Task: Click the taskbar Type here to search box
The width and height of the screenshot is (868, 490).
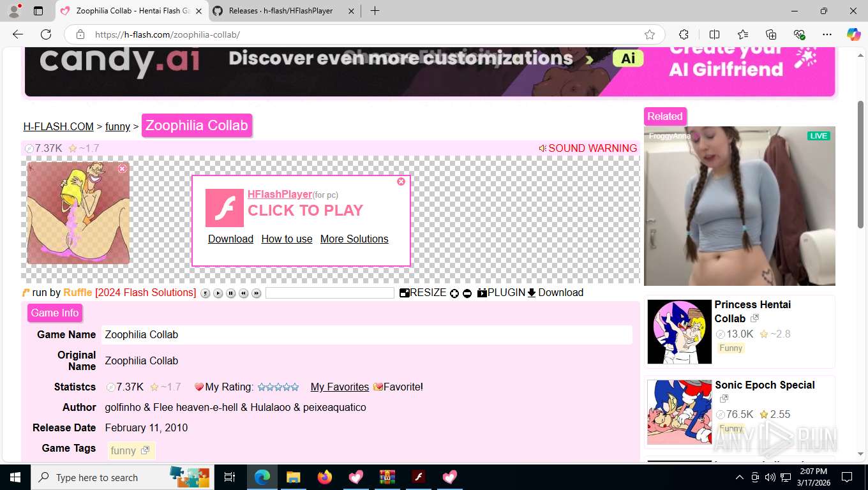Action: click(x=121, y=477)
